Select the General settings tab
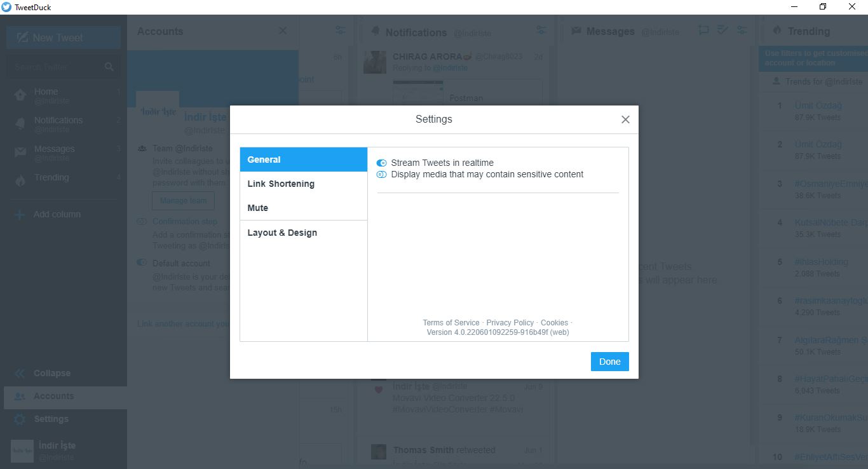The width and height of the screenshot is (868, 469). click(304, 160)
